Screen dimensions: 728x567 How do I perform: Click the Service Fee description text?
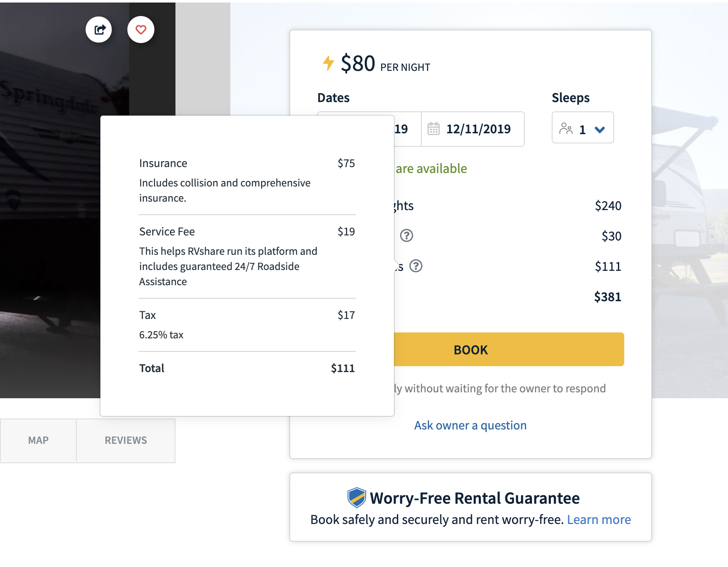click(x=228, y=266)
